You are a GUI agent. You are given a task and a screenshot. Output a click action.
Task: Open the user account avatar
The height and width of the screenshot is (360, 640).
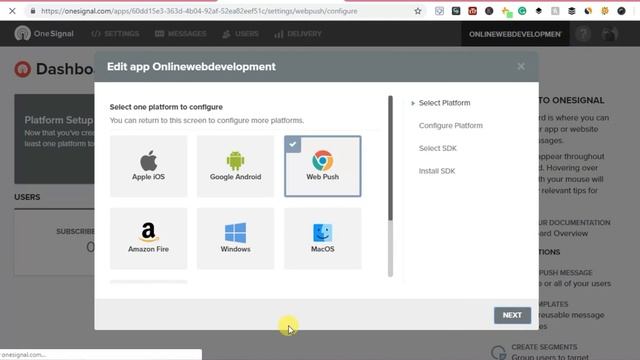tap(609, 34)
